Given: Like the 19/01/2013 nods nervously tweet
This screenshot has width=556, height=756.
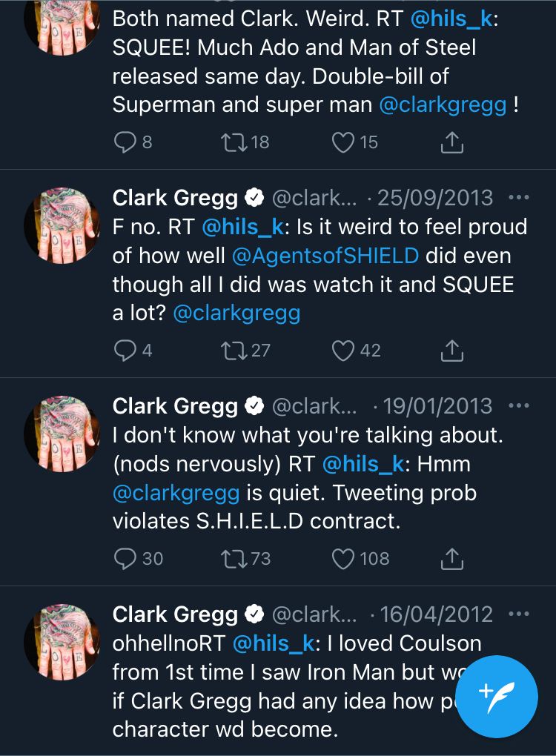Looking at the screenshot, I should [342, 558].
